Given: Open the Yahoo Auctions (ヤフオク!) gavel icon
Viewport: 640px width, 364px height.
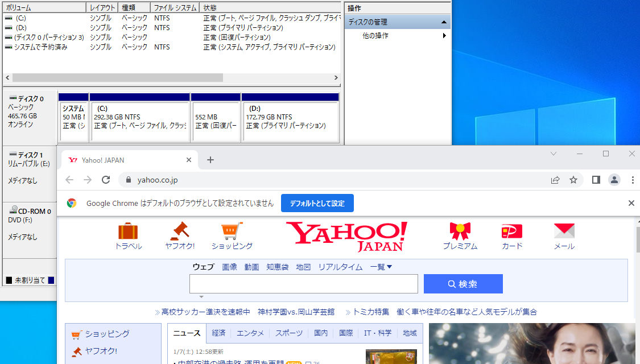Looking at the screenshot, I should coord(180,231).
